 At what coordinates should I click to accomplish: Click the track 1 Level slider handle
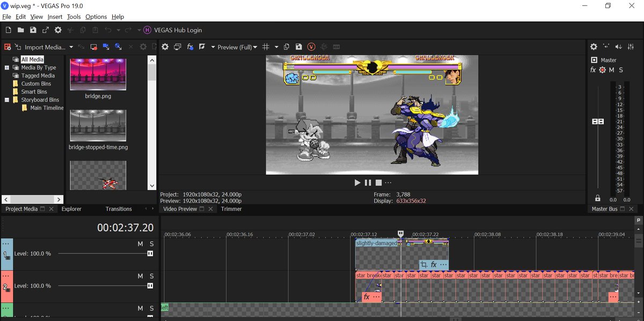[150, 253]
